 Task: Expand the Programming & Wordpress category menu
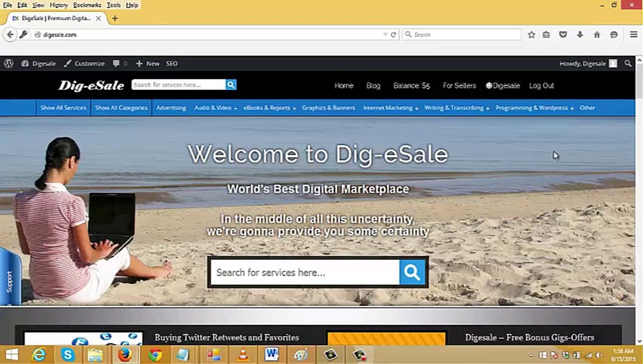pos(534,108)
